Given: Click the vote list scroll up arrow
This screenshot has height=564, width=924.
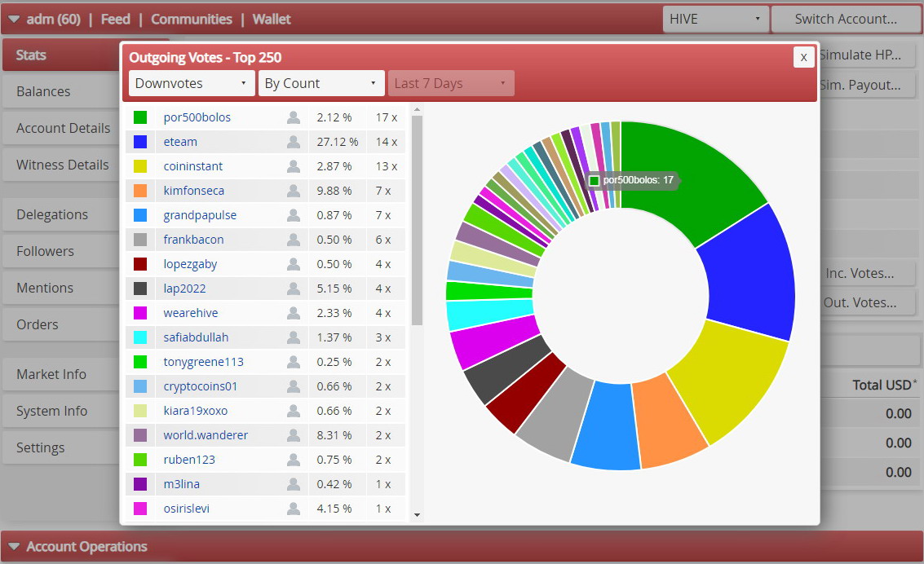Looking at the screenshot, I should (418, 109).
